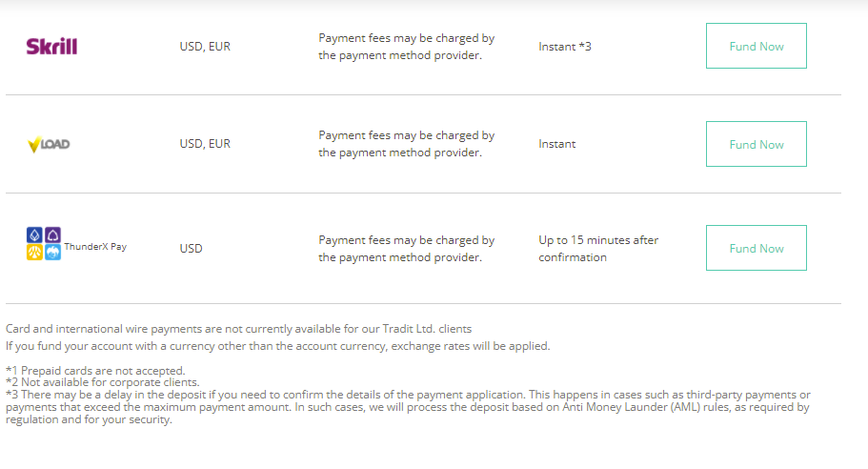Click the Skrill logo
Image resolution: width=868 pixels, height=469 pixels.
click(51, 46)
